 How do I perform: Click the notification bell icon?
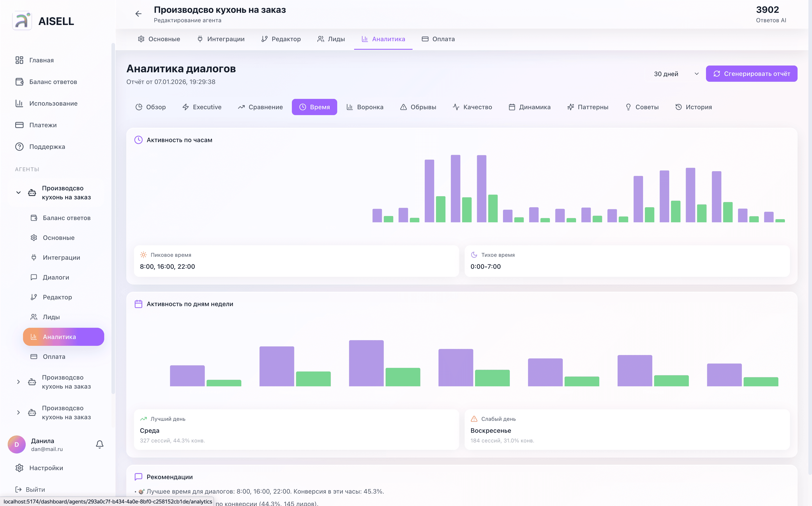point(99,444)
